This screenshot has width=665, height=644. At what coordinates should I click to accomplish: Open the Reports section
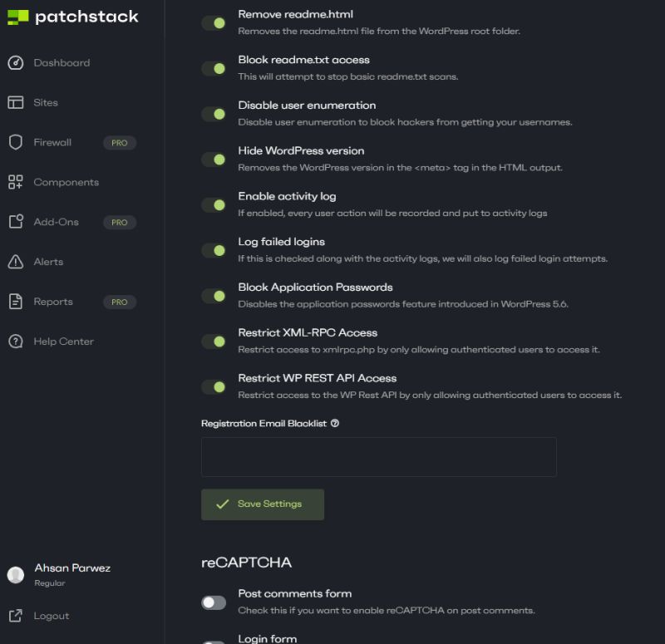(x=52, y=302)
